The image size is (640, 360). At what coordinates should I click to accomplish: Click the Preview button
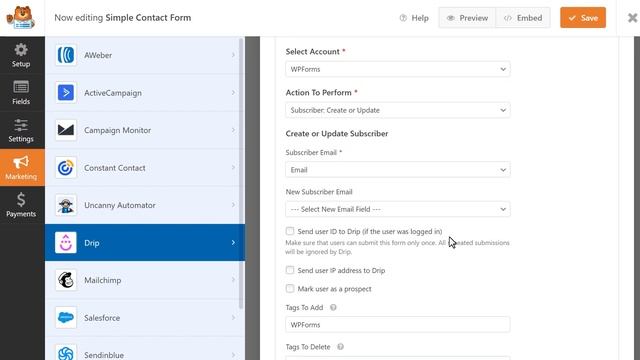click(467, 18)
